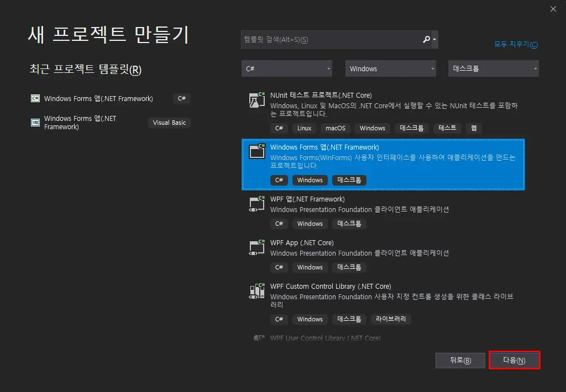
Task: Open the search options dropdown arrow
Action: (x=434, y=39)
